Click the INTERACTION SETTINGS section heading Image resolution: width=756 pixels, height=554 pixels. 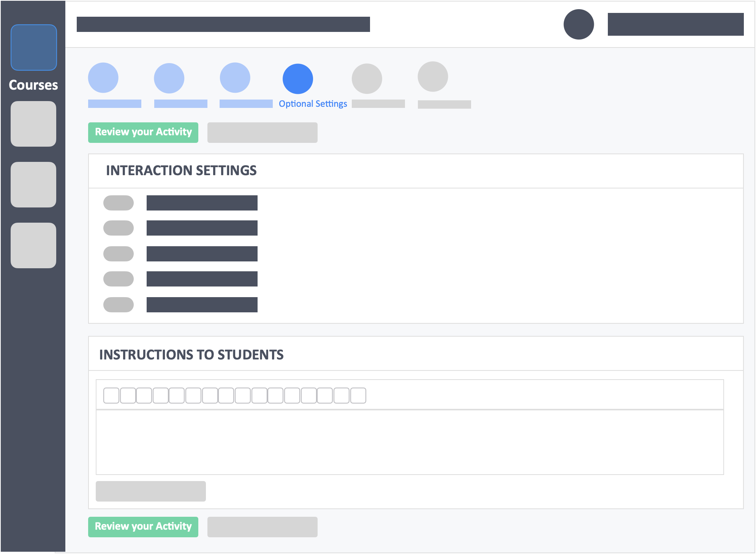point(181,171)
